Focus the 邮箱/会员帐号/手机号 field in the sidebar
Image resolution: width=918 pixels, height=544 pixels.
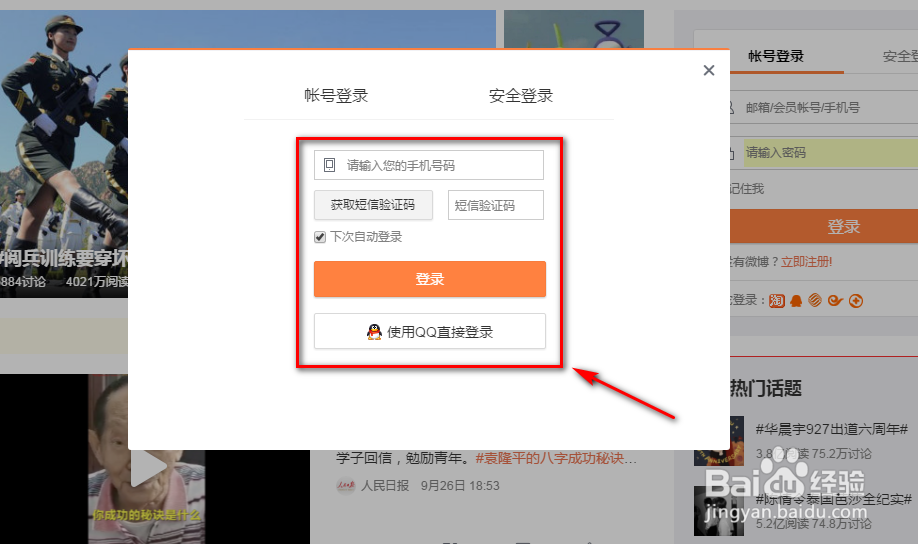pos(824,108)
